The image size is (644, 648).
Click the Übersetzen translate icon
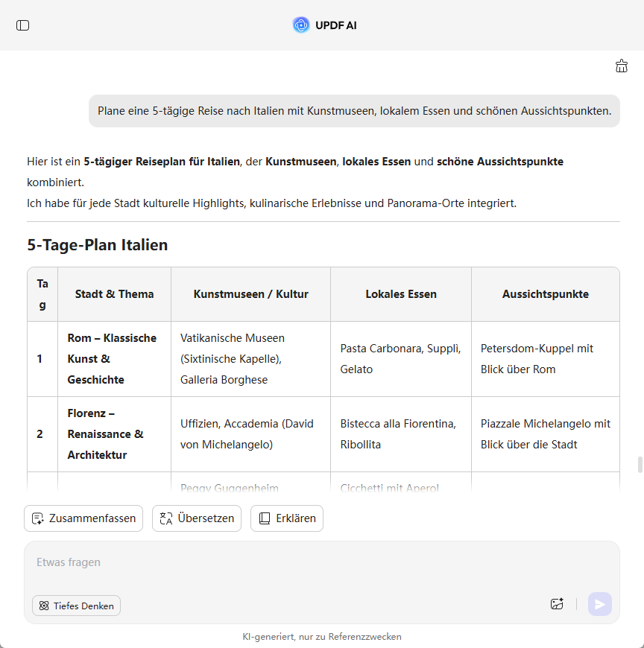pyautogui.click(x=166, y=518)
